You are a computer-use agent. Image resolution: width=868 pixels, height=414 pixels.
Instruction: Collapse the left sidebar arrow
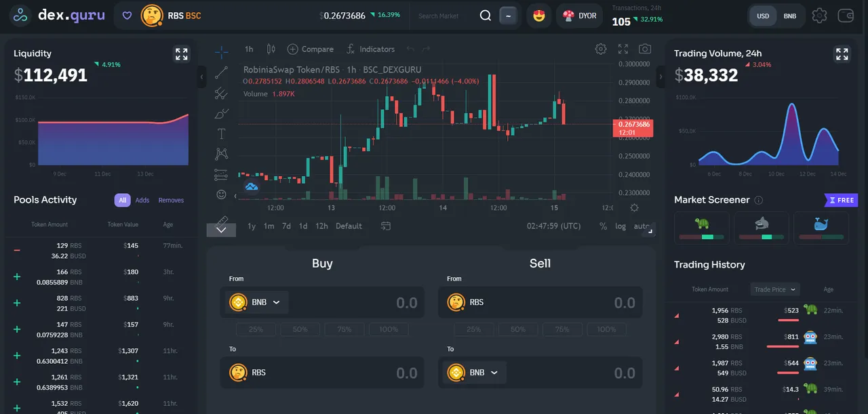[x=202, y=77]
